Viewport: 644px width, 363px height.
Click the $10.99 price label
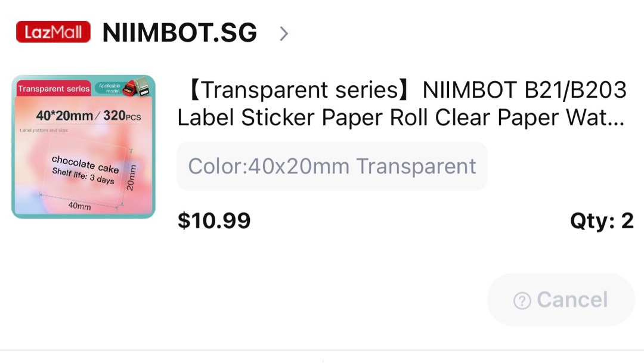[213, 221]
